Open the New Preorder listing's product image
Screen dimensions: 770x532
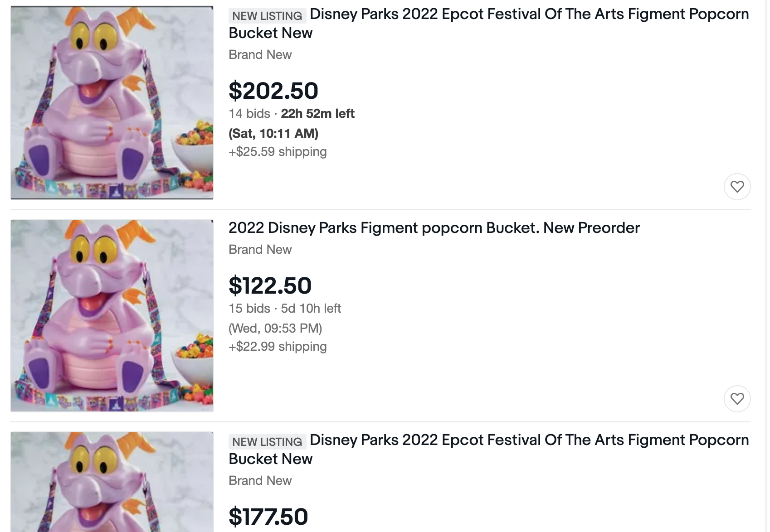pyautogui.click(x=112, y=316)
